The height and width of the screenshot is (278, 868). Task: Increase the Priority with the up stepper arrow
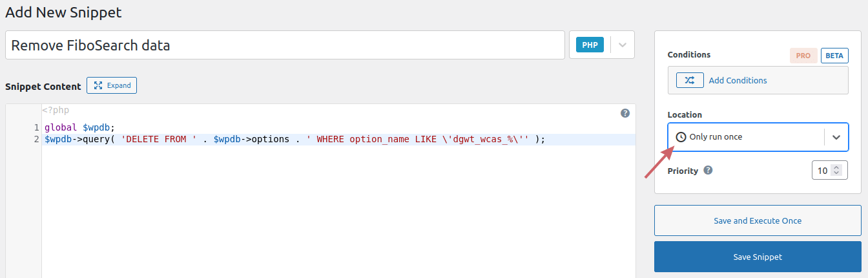[x=837, y=167]
